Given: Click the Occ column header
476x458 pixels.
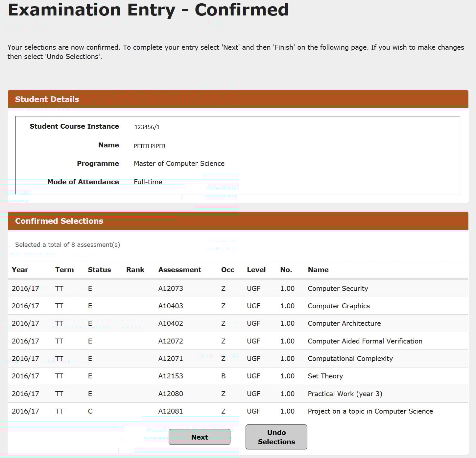Looking at the screenshot, I should click(x=227, y=270).
